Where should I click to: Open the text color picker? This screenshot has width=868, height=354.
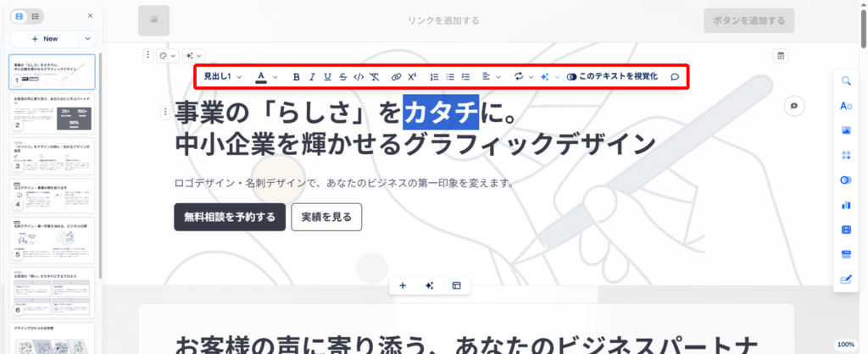[x=261, y=77]
